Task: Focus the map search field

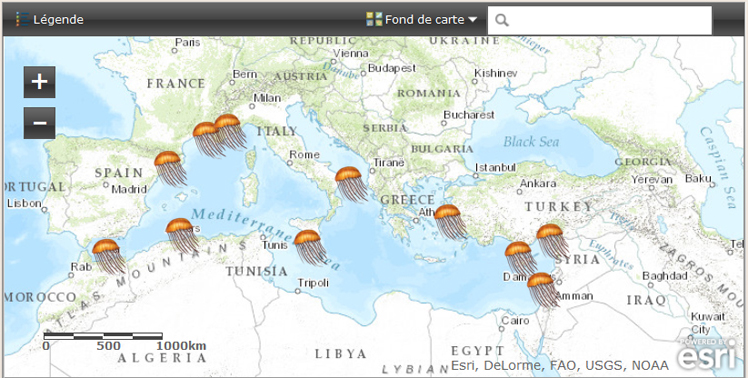Action: click(600, 21)
